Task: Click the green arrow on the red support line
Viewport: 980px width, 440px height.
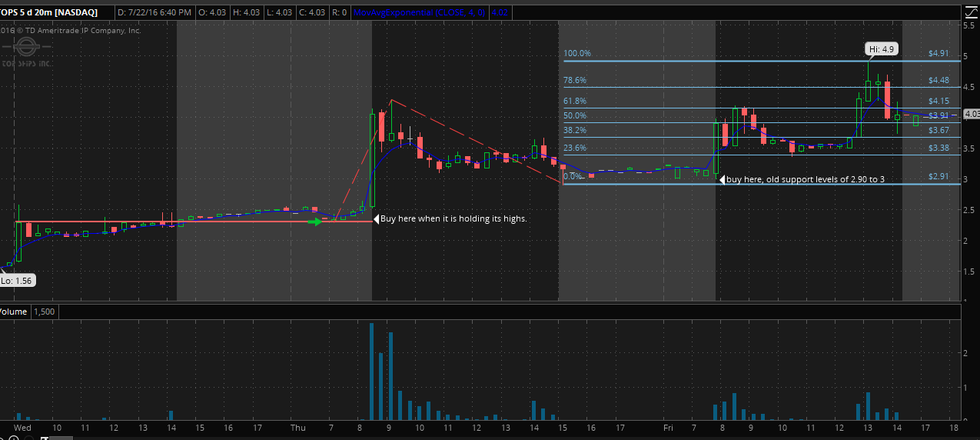Action: tap(315, 222)
